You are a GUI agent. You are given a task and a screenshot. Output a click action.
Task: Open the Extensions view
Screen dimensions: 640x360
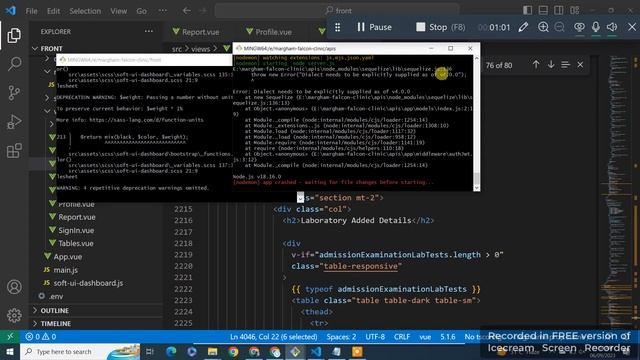pos(14,151)
